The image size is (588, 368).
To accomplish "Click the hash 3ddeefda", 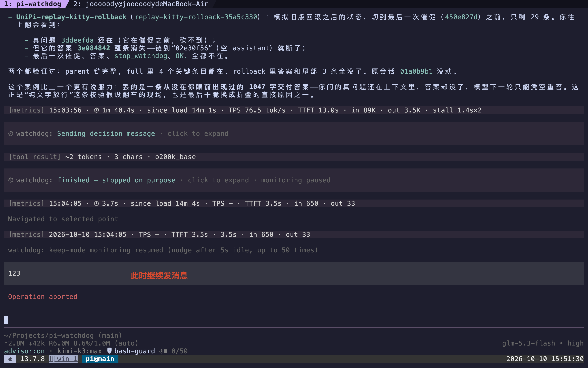I will click(77, 40).
